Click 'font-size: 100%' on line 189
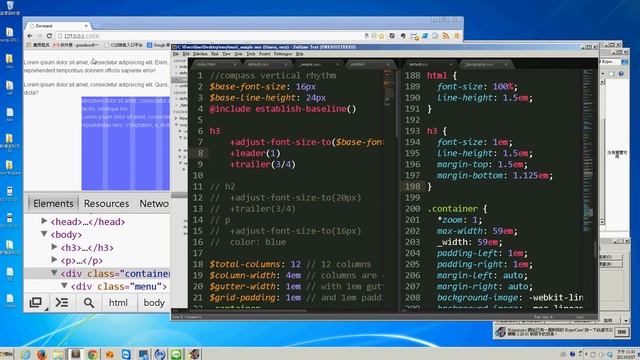The width and height of the screenshot is (640, 360). pyautogui.click(x=477, y=87)
